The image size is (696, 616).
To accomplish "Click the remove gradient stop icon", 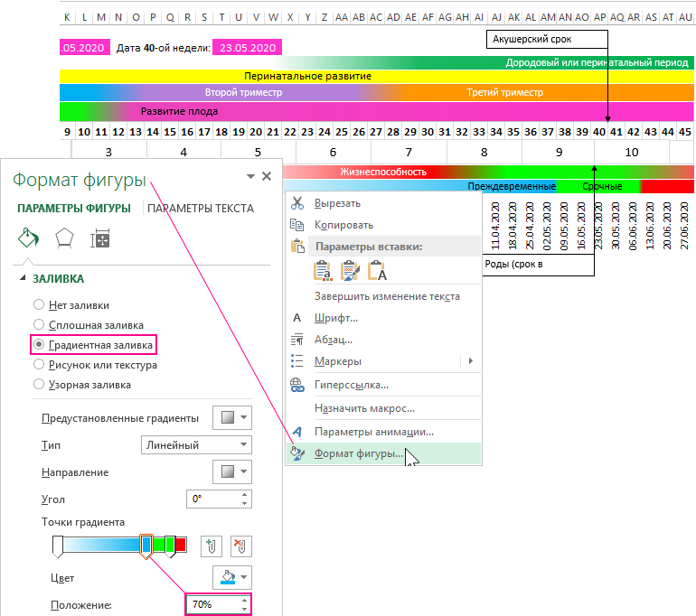I will (x=240, y=545).
